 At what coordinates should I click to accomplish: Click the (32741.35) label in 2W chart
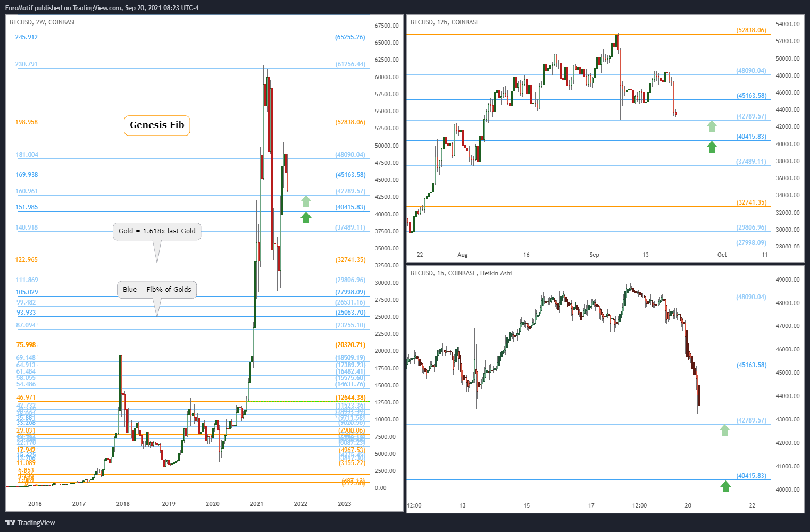(350, 260)
